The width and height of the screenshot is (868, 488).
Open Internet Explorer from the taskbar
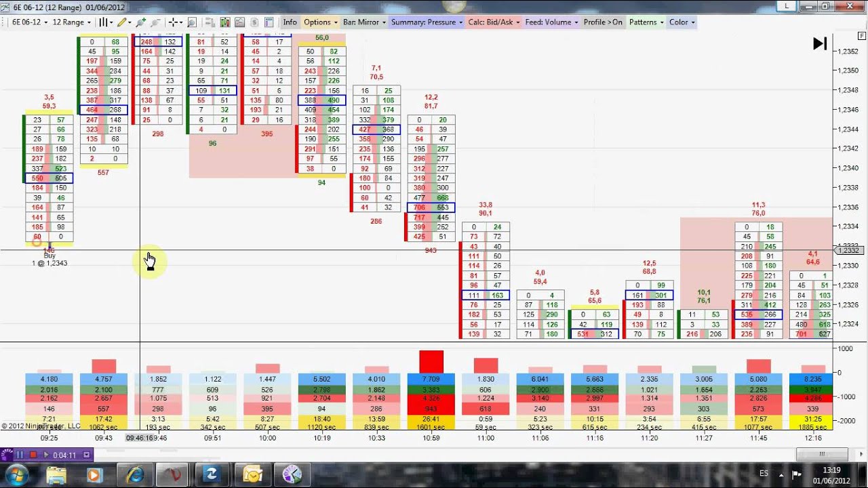(134, 474)
